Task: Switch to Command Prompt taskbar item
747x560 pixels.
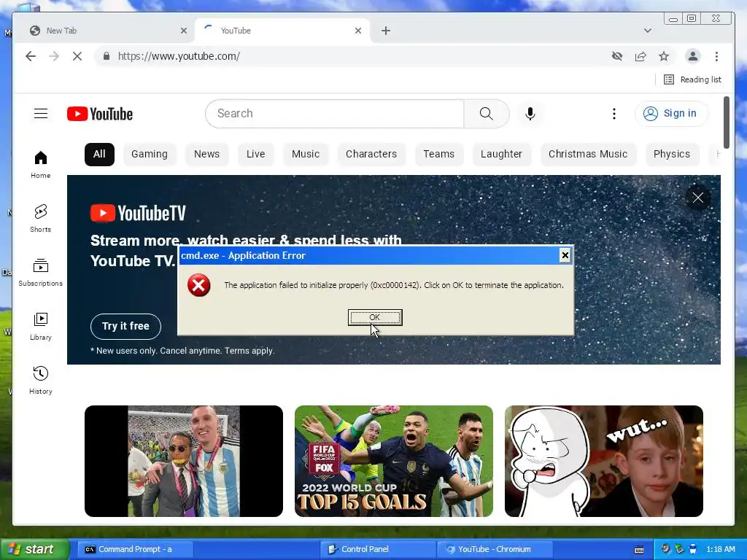Action: 134,549
